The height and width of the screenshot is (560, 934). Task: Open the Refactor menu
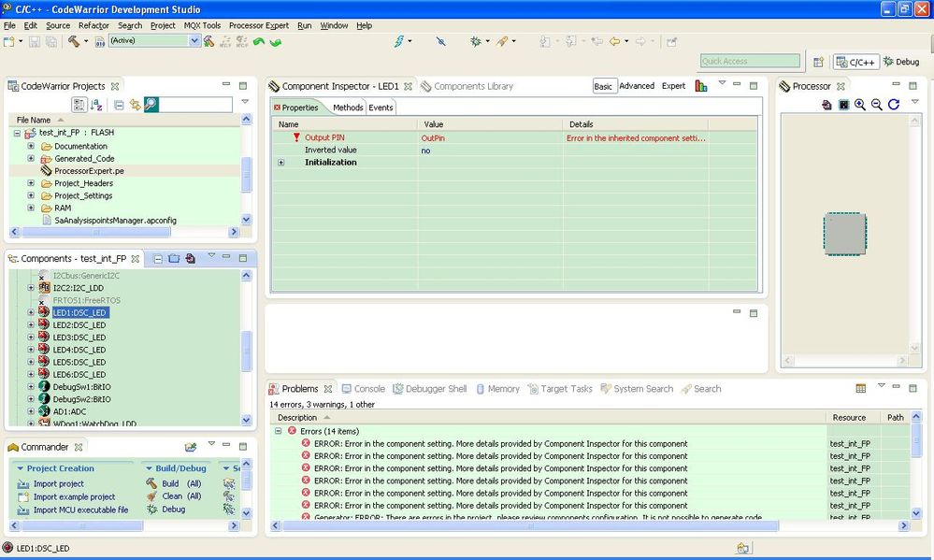93,25
